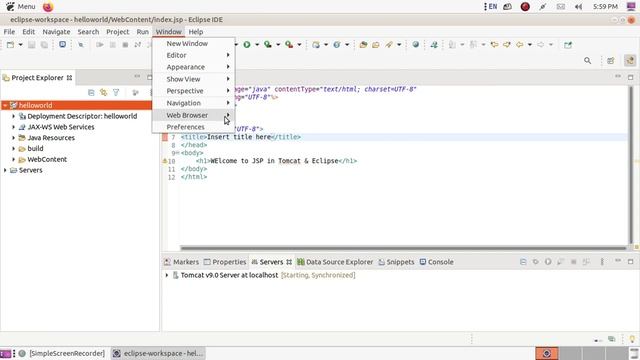Click the Servers view menu dots icon

click(x=602, y=262)
